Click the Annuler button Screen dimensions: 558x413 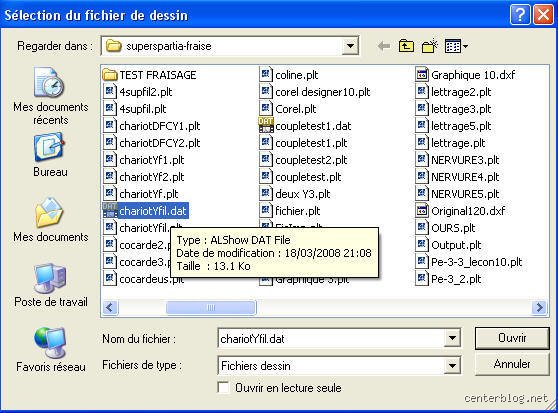click(512, 364)
